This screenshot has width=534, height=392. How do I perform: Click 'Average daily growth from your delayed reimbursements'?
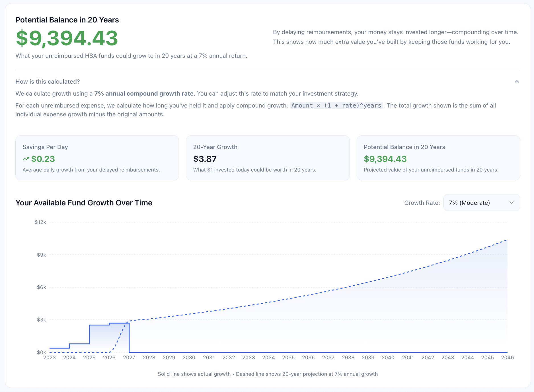pyautogui.click(x=91, y=170)
